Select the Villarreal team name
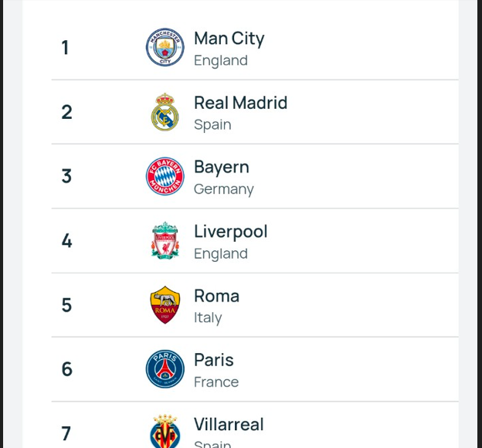Screen dimensions: 482x448 (x=229, y=425)
